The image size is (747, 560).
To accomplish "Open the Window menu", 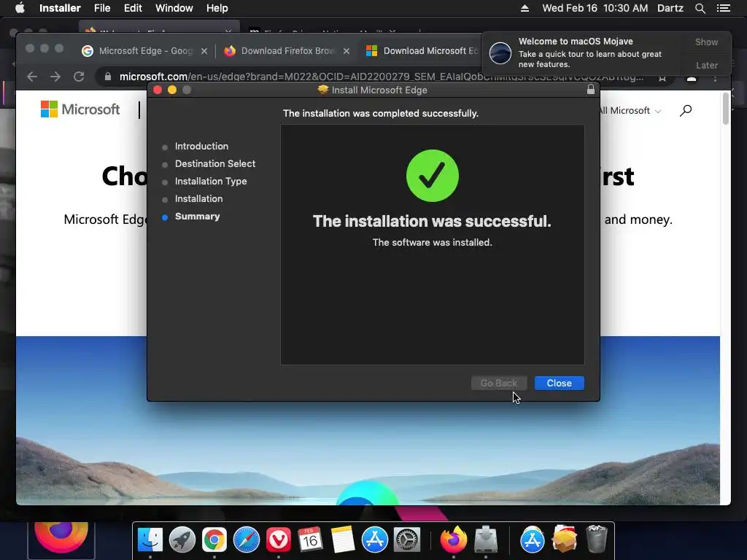I will (x=174, y=8).
